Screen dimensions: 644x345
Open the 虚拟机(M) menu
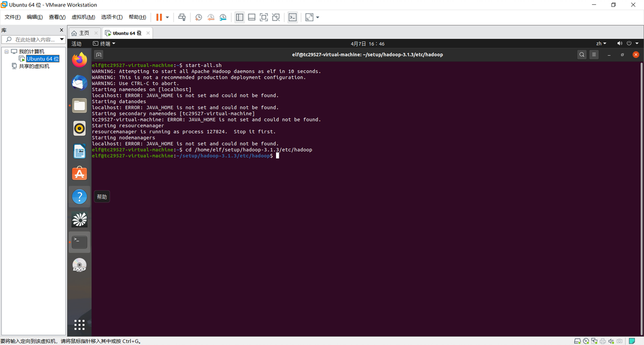83,17
